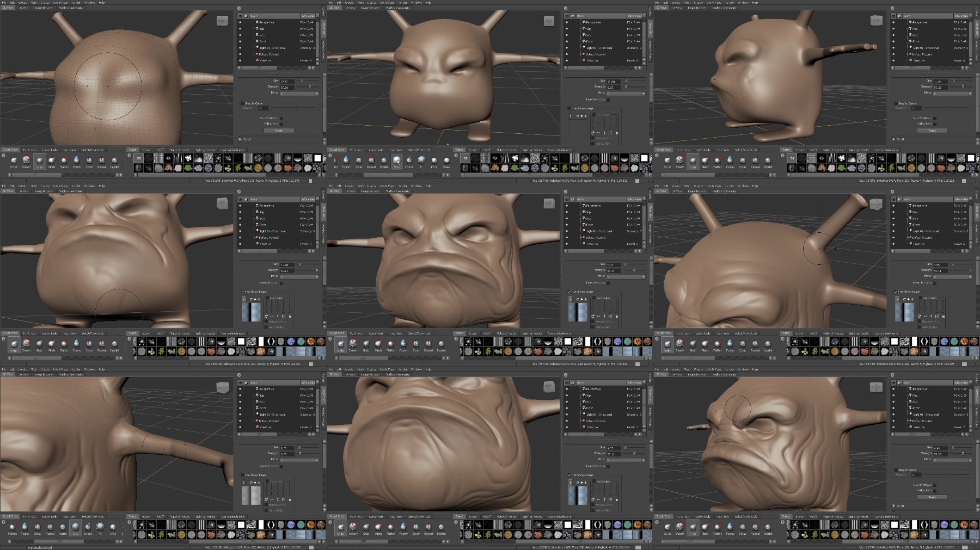Toggle Invert Function in the center frame

[608, 283]
